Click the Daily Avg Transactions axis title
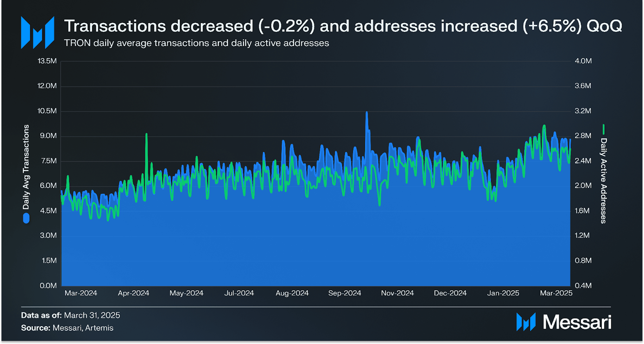The image size is (644, 344). tap(26, 167)
